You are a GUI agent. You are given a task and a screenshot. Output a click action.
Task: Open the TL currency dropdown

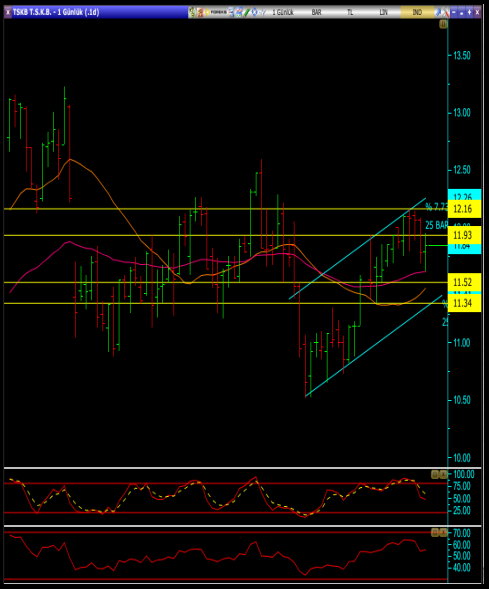point(350,12)
